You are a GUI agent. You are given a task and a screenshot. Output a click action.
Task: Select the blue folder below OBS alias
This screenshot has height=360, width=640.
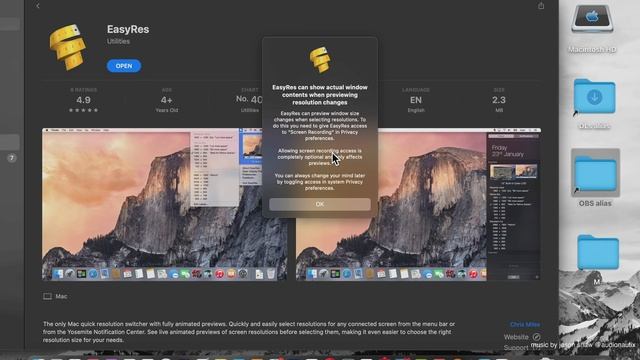tap(598, 252)
